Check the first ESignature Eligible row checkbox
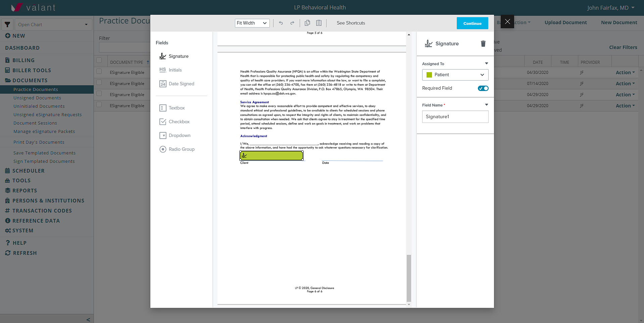The width and height of the screenshot is (644, 323). tap(100, 71)
